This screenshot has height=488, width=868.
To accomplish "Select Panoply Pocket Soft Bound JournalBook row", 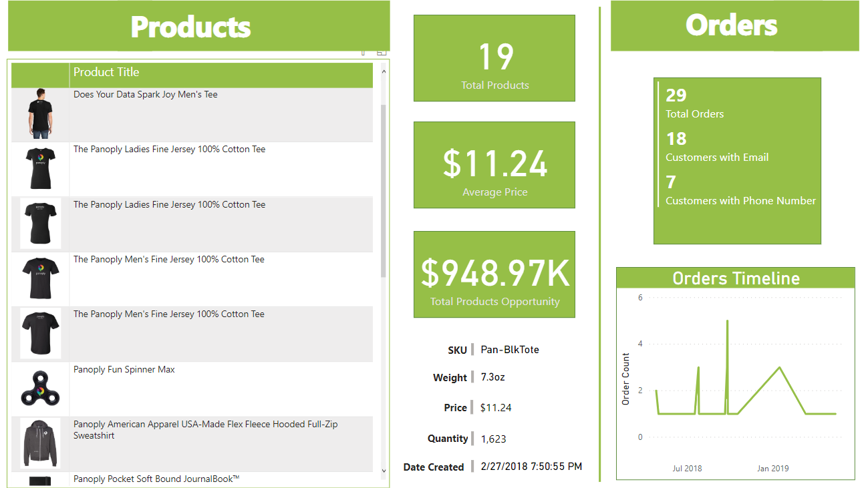I will (156, 479).
